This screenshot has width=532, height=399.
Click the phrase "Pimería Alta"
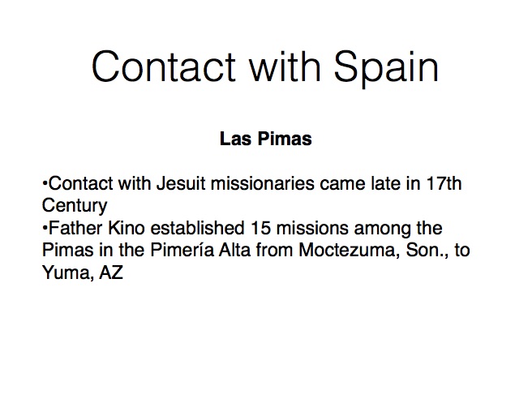click(x=185, y=251)
